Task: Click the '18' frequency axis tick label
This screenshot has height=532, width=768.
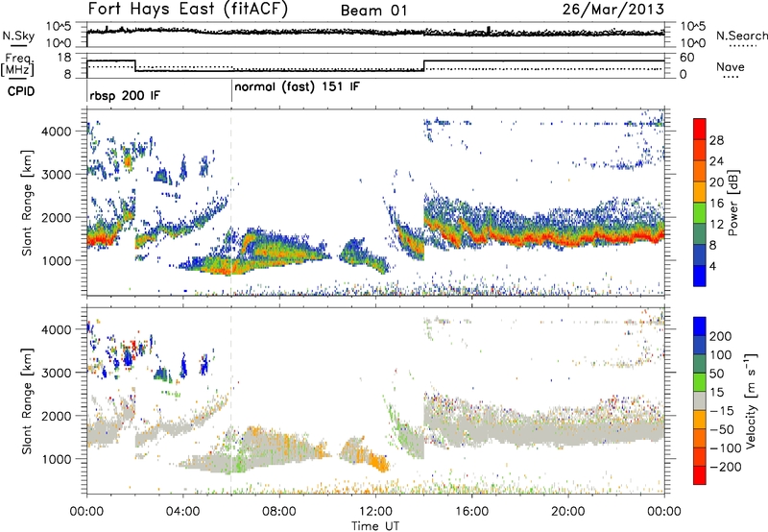Action: tap(63, 58)
